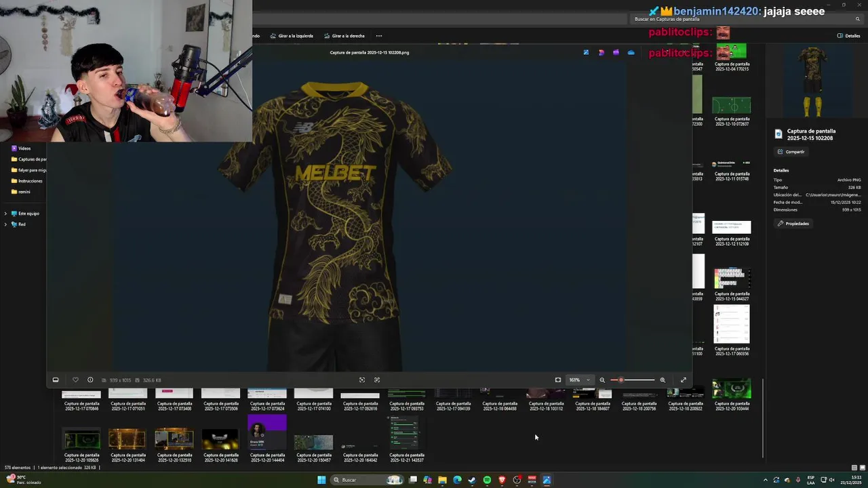868x488 pixels.
Task: Switch Explorer to large thumbnails view icon
Action: 861,468
